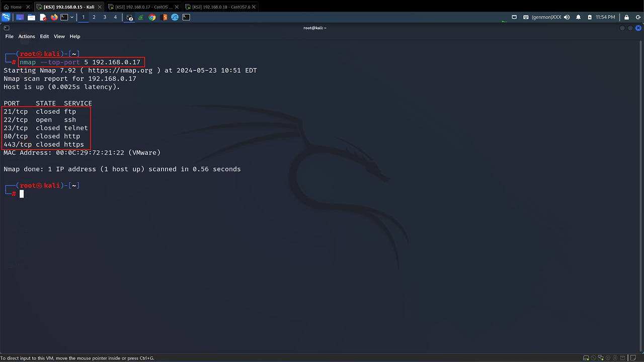Mute audio via the volume speaker icon
The image size is (644, 362).
(x=567, y=17)
